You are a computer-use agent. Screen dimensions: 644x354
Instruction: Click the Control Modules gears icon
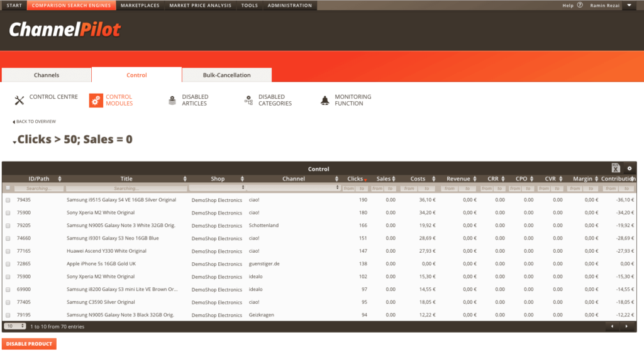pos(96,100)
